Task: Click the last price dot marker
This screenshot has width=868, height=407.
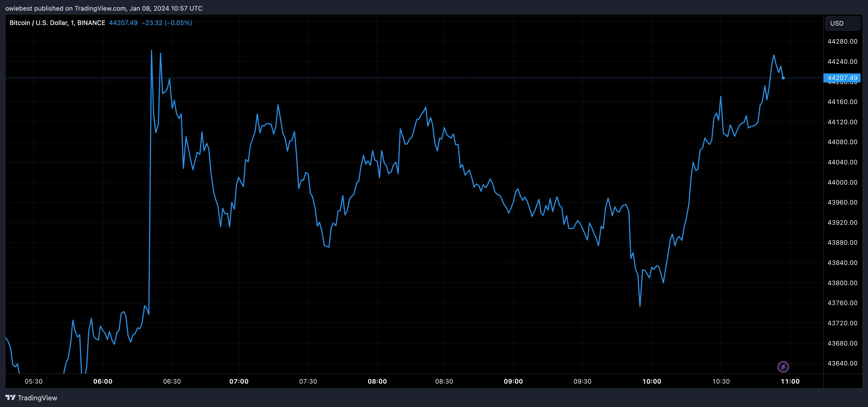Action: pos(783,78)
